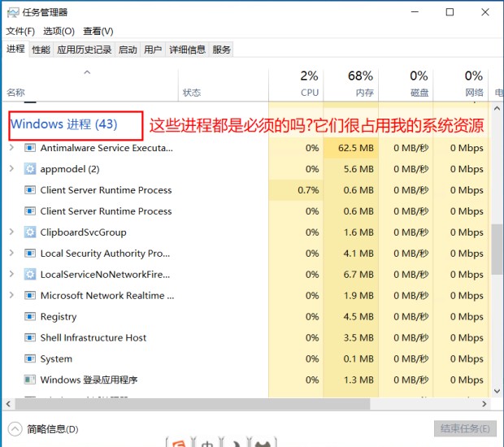Screen dimensions: 504x447
Task: Click the horizontal scrollbar left arrow
Action: (x=9, y=404)
